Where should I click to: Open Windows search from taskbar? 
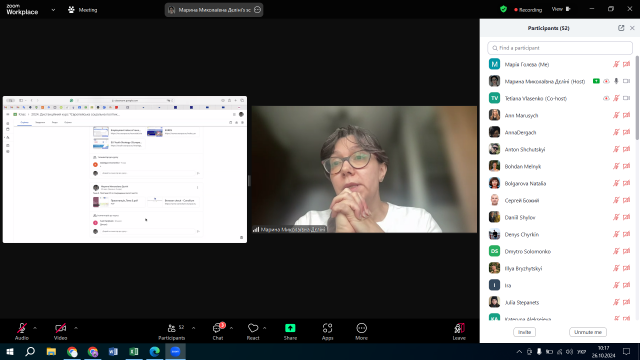tap(30, 351)
